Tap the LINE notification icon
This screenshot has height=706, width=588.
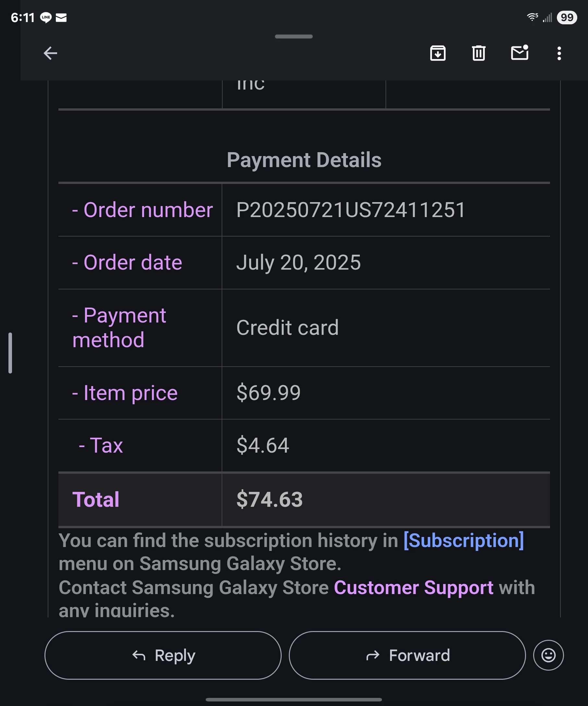(46, 18)
